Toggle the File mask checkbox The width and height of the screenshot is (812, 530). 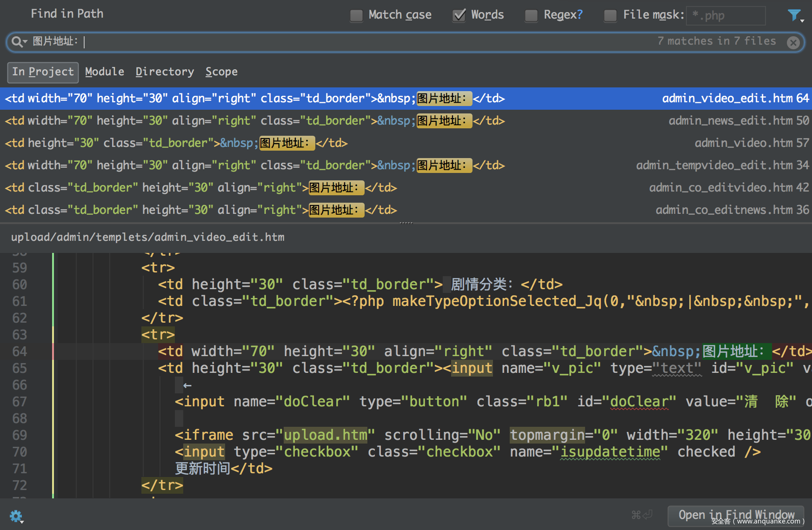point(610,15)
